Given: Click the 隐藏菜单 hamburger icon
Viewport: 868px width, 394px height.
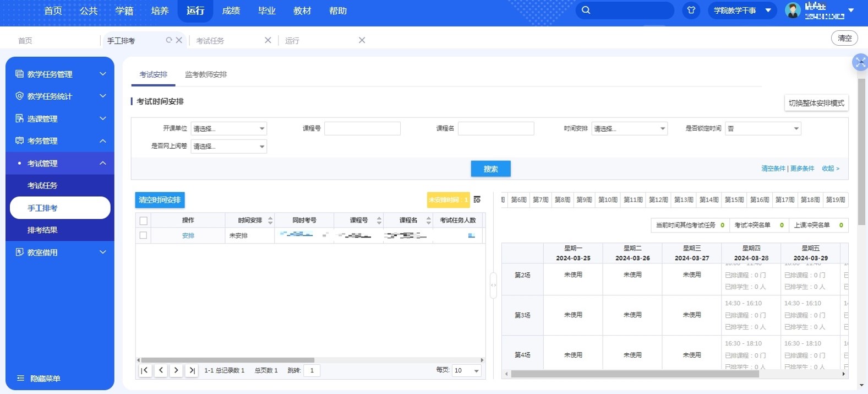Looking at the screenshot, I should 20,379.
